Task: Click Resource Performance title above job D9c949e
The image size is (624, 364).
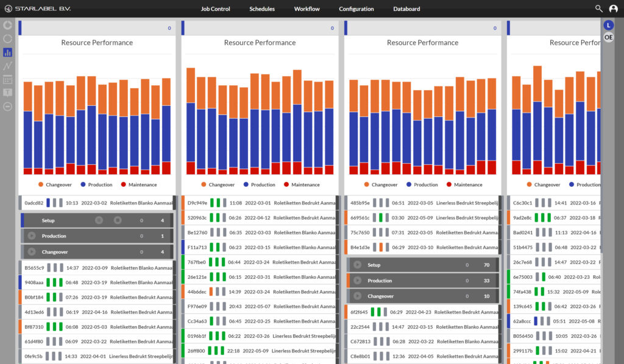Action: click(260, 43)
